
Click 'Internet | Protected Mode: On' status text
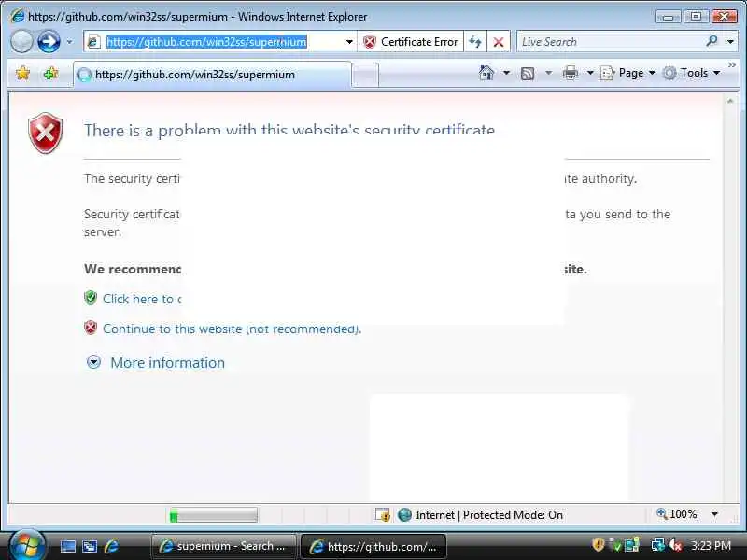pyautogui.click(x=489, y=515)
